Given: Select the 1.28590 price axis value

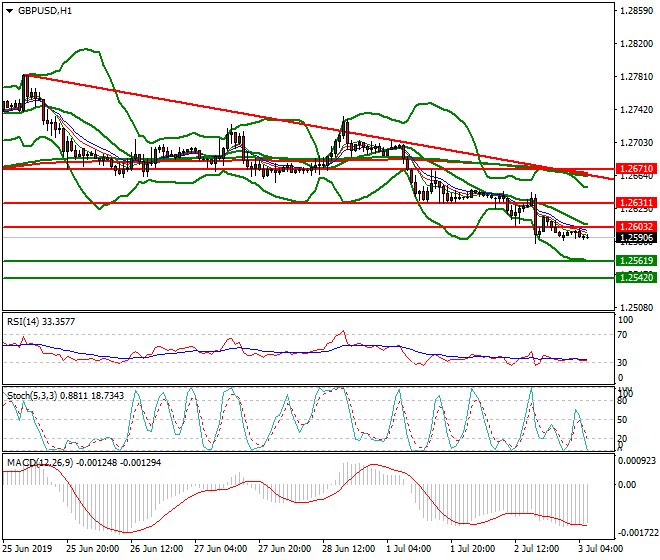Looking at the screenshot, I should (x=637, y=11).
